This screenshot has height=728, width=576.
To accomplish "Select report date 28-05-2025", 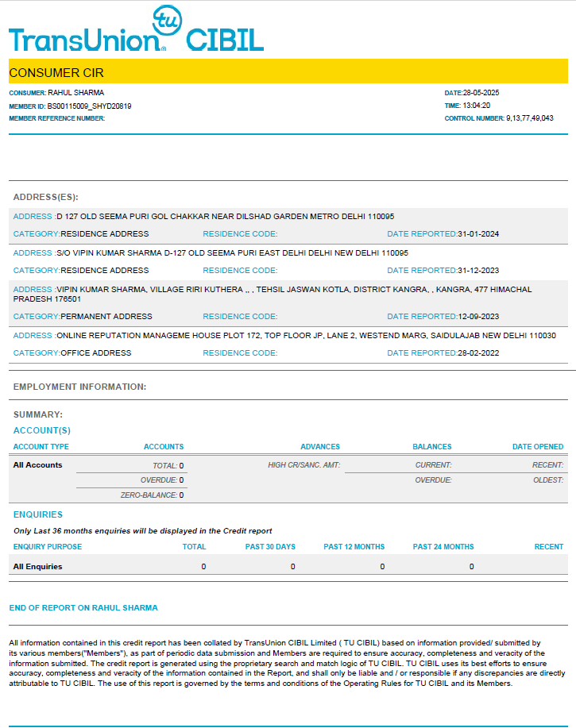I will pos(481,93).
